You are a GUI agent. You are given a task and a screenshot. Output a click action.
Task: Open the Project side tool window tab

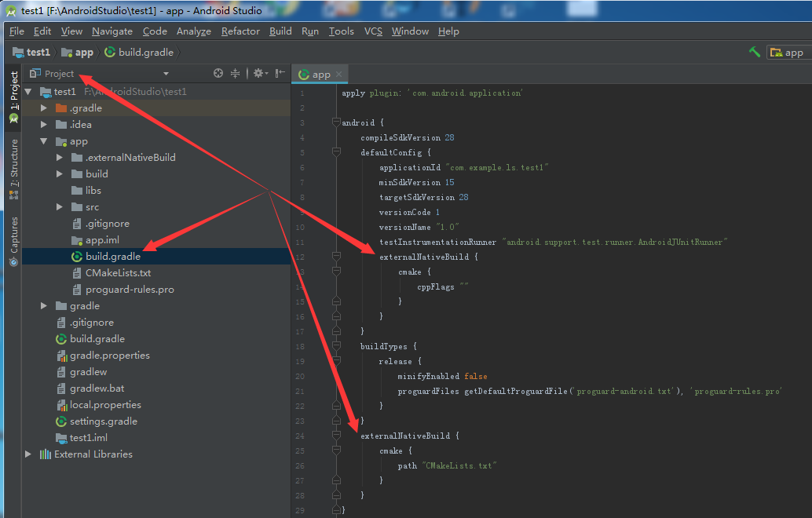pos(13,97)
